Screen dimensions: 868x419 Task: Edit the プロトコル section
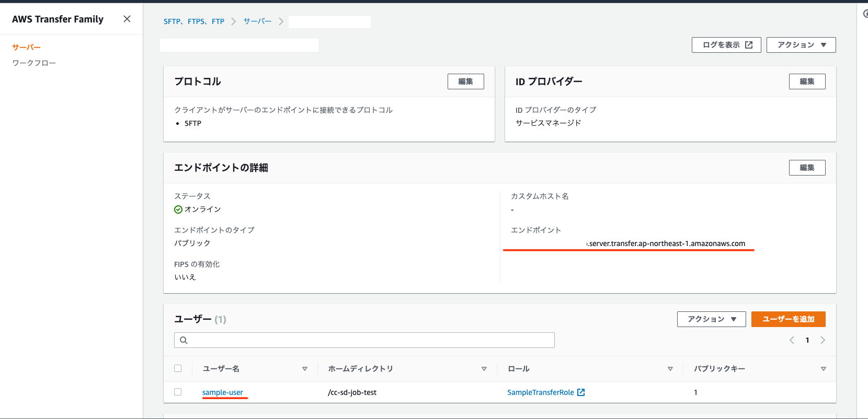(x=466, y=82)
